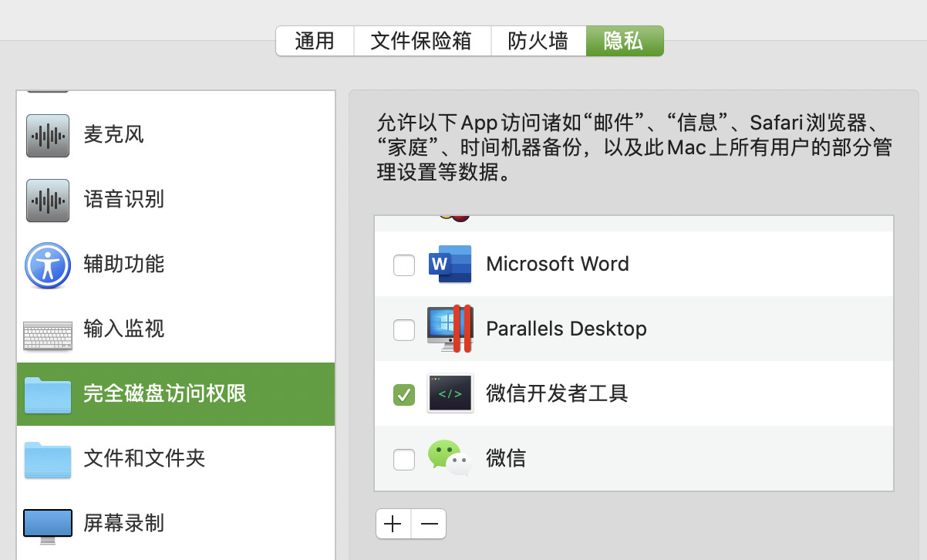This screenshot has height=560, width=927.
Task: Click the 输入监视 keyboard icon
Action: point(48,336)
